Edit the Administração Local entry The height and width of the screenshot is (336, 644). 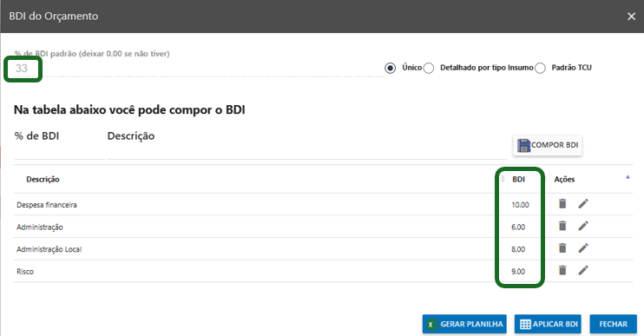[x=583, y=248]
